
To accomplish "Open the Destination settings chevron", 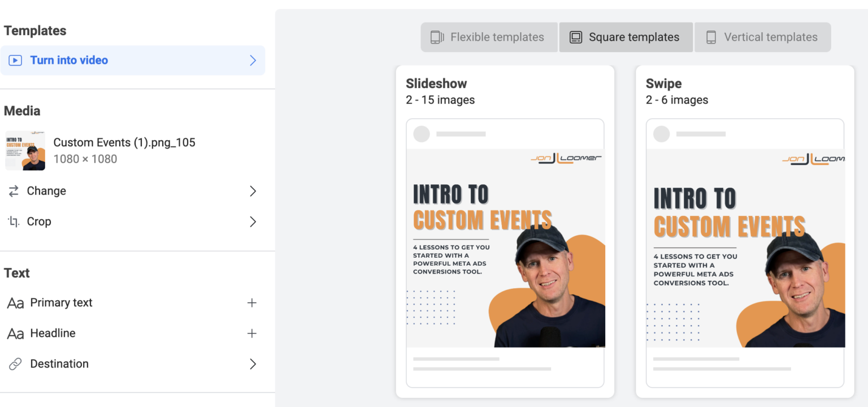I will [253, 363].
